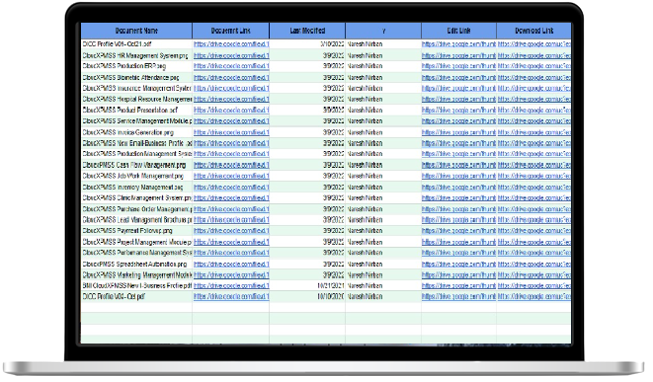Select the Job Work Management name cell
This screenshot has width=653, height=382.
point(137,176)
